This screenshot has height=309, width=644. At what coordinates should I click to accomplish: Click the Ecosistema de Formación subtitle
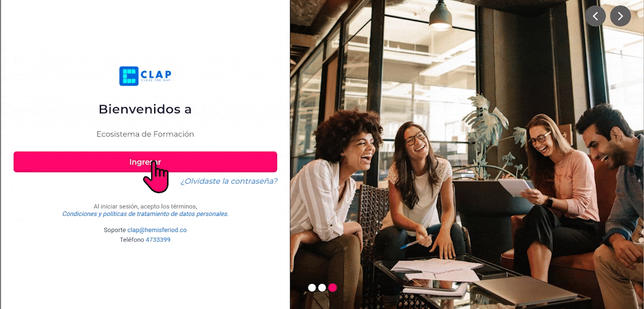(145, 134)
